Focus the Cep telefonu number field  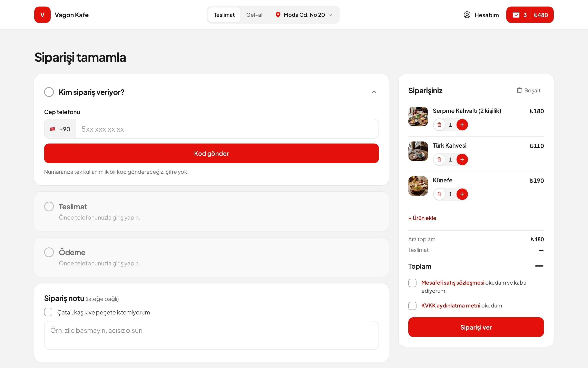[x=227, y=129]
